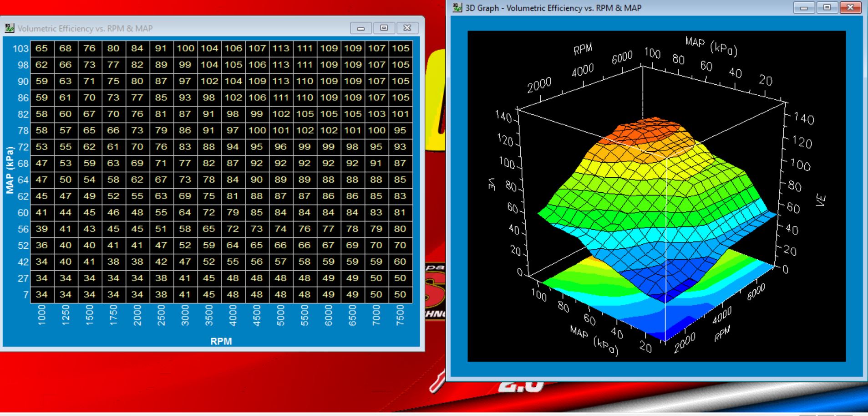This screenshot has height=416, width=868.
Task: Select cell at 90 kPa and 4500 RPM
Action: [x=257, y=81]
